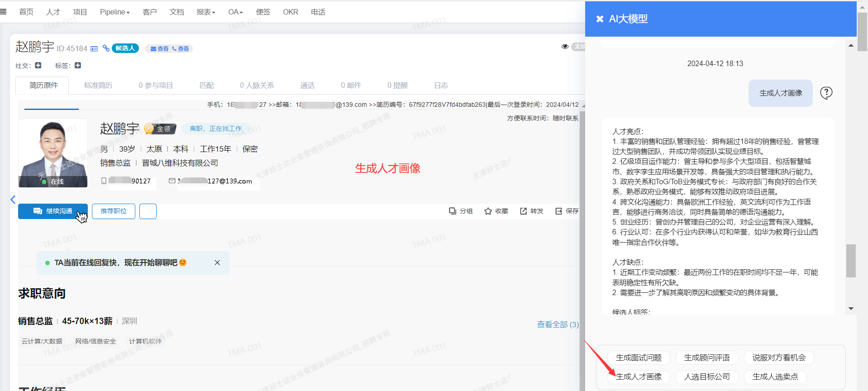Expand the 报表 dropdown menu
This screenshot has height=391, width=868.
pos(205,12)
